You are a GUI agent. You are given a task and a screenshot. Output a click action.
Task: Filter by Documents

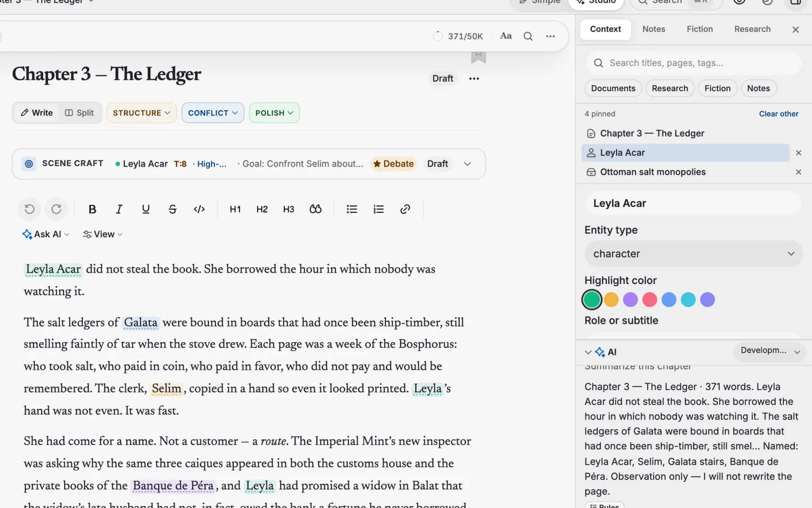tap(613, 89)
